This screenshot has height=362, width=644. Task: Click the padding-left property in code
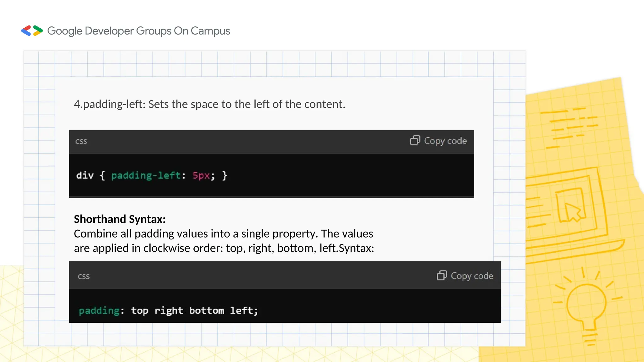(146, 175)
